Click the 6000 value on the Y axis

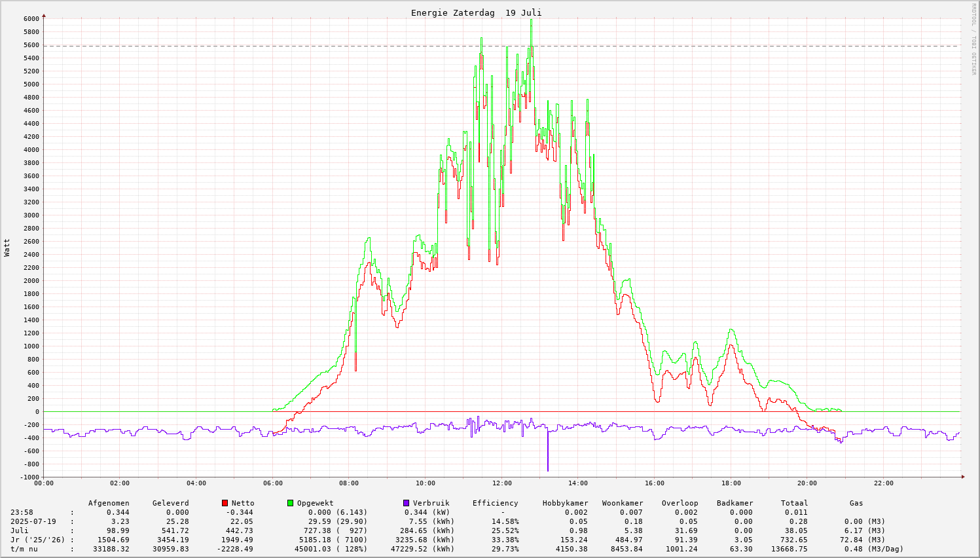point(31,19)
